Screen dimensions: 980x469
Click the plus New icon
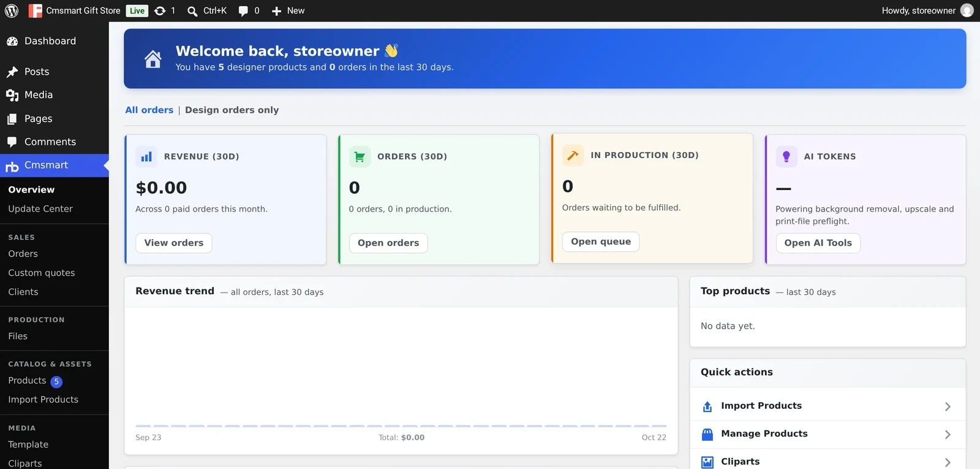pos(276,11)
